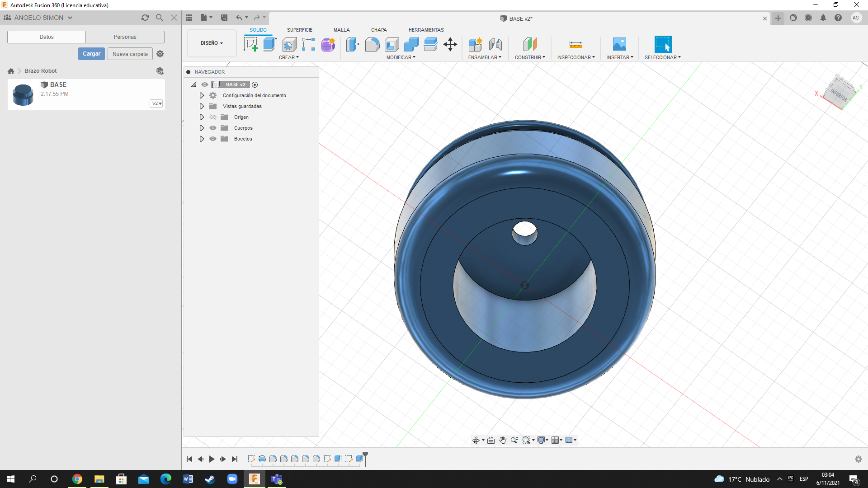This screenshot has width=868, height=488.
Task: Toggle visibility of Bocetos folder
Action: tap(213, 139)
